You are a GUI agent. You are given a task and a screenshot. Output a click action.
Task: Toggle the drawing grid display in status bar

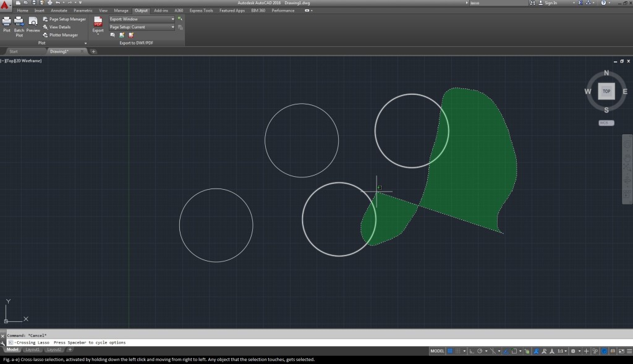(450, 351)
